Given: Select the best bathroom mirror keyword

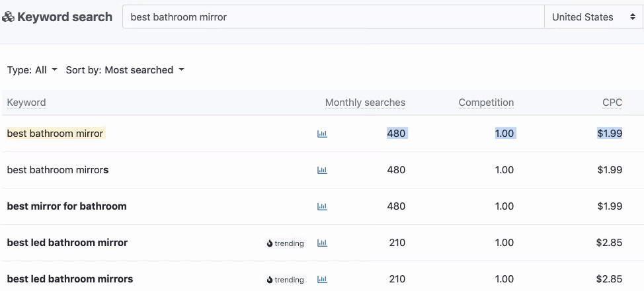Looking at the screenshot, I should [55, 134].
